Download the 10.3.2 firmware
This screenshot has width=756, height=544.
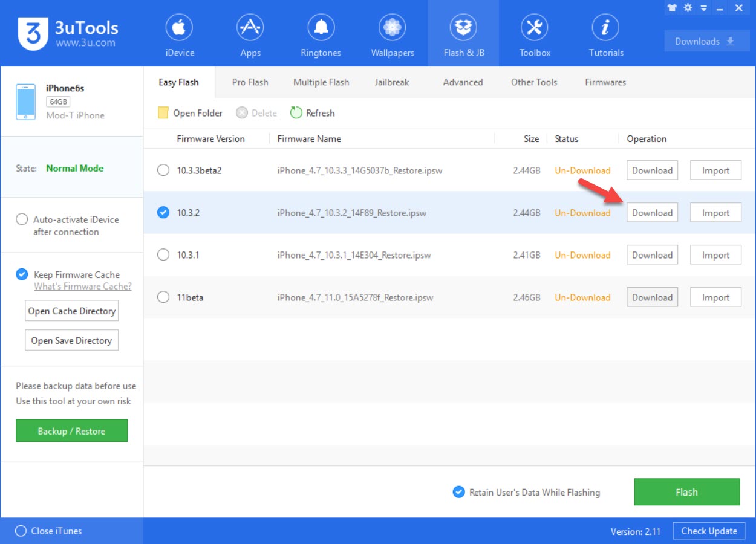pyautogui.click(x=652, y=213)
